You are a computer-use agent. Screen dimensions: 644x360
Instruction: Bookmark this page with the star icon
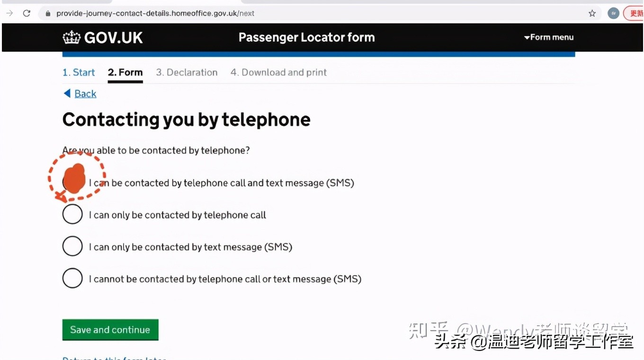coord(592,13)
